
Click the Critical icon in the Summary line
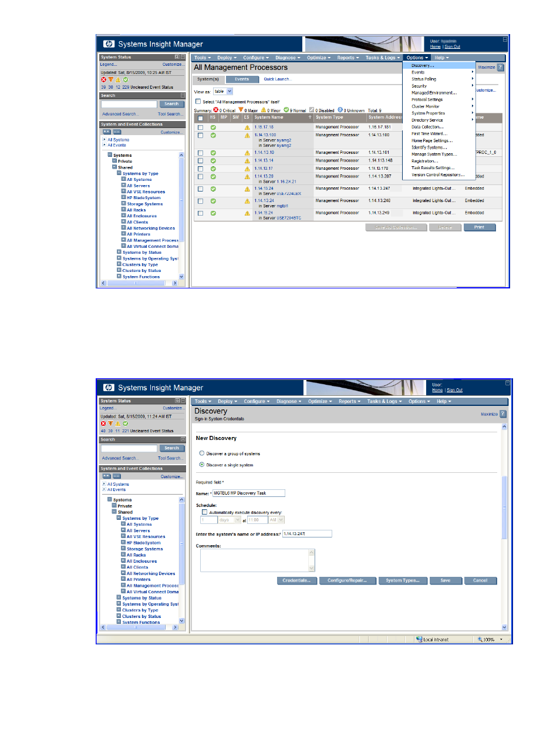216,110
